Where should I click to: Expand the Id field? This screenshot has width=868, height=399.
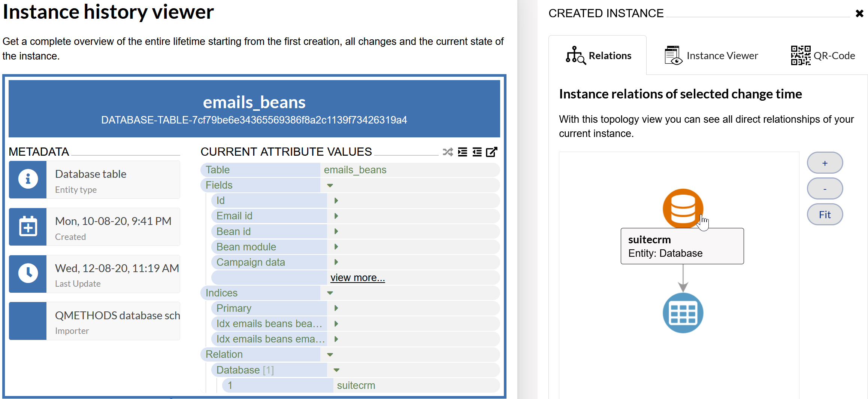point(336,201)
